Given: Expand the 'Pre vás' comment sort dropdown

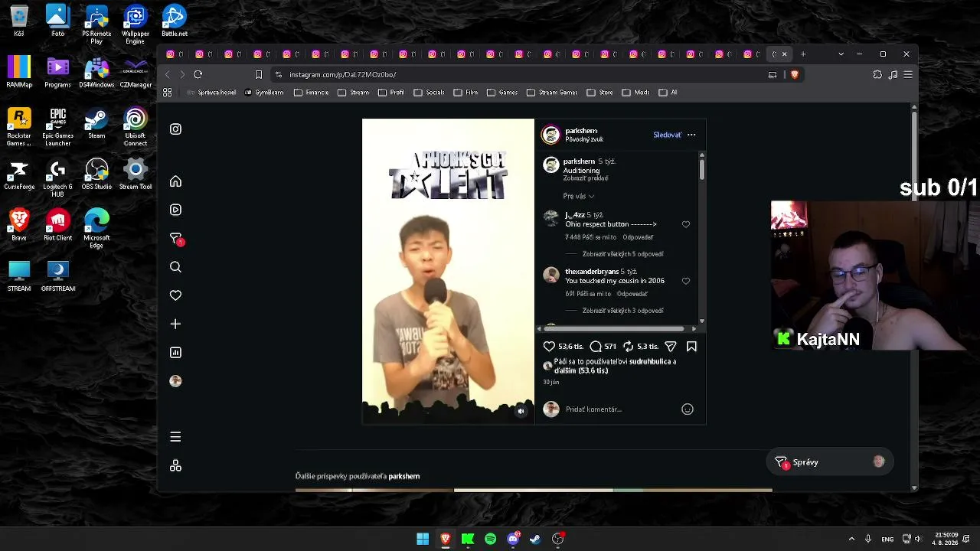Looking at the screenshot, I should 579,196.
